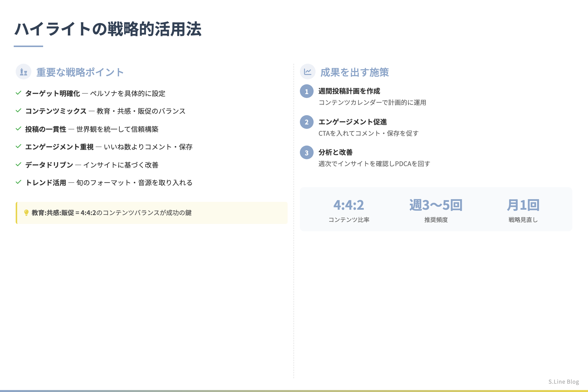
Task: Click the heading 成果を出す施策
Action: (355, 72)
